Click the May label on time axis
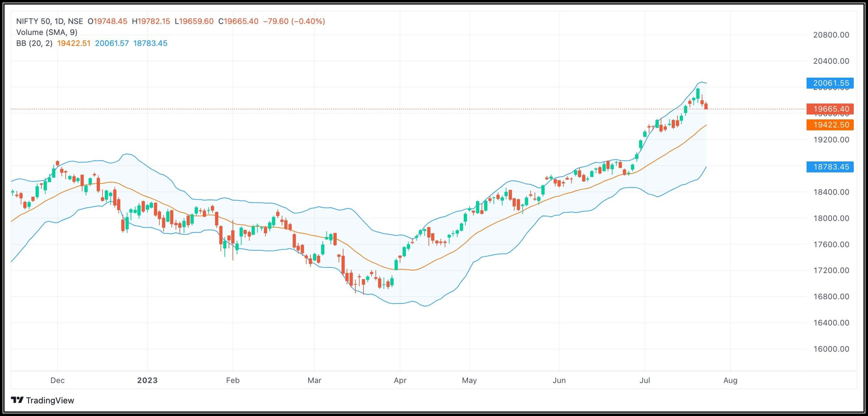Image resolution: width=868 pixels, height=416 pixels. pyautogui.click(x=469, y=380)
